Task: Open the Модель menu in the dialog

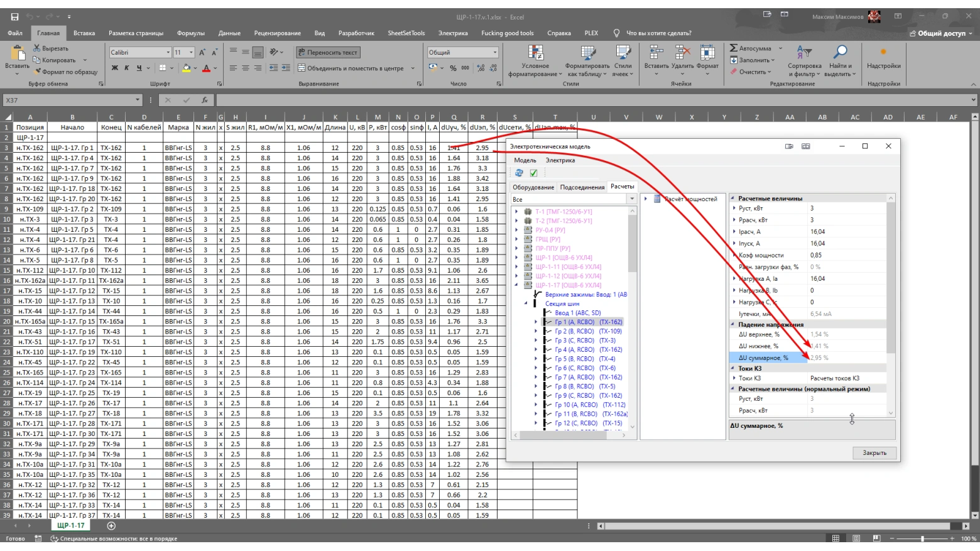Action: click(x=525, y=160)
